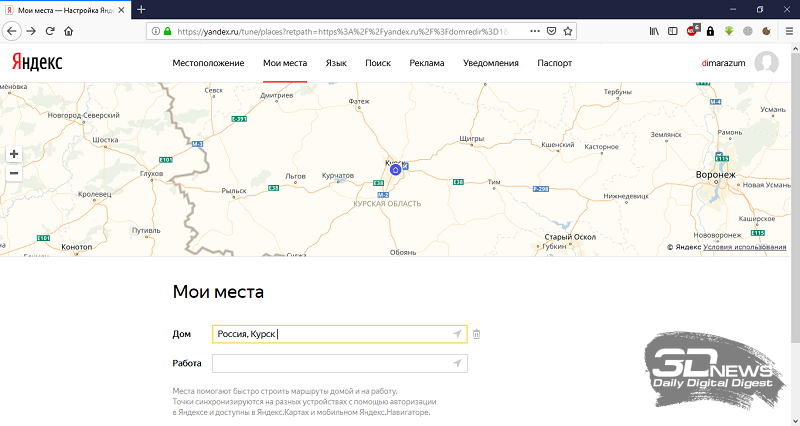Reload the current page
The width and height of the screenshot is (800, 426).
click(50, 31)
